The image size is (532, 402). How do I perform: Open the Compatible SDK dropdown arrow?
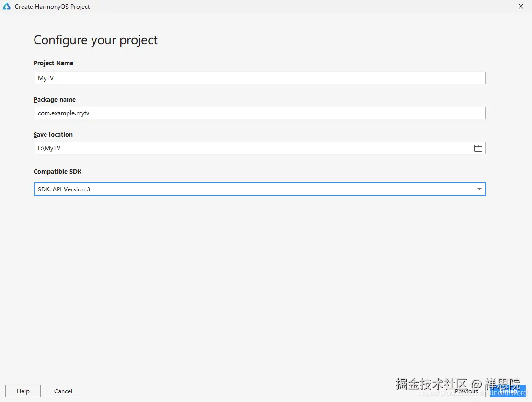[479, 189]
